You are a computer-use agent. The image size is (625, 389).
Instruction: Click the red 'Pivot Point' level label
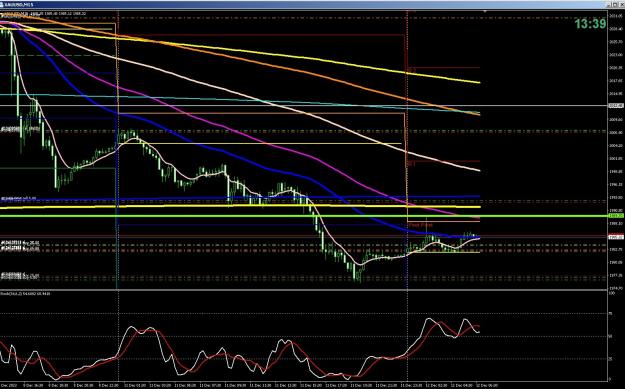tap(421, 225)
